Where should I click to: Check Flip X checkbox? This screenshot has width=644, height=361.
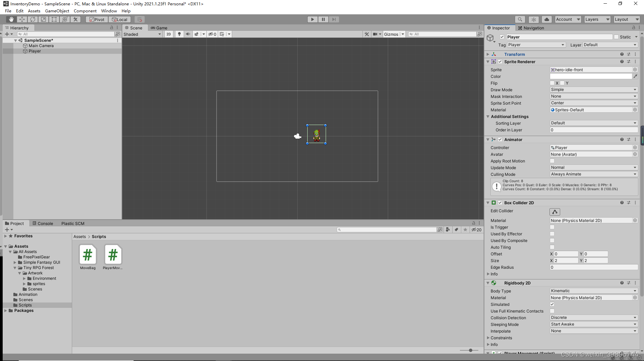[x=552, y=83]
